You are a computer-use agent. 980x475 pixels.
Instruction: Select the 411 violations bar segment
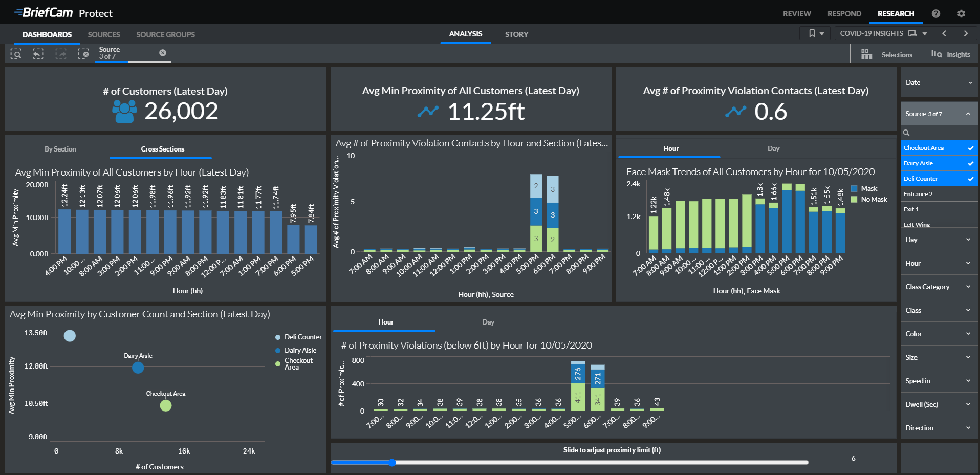[578, 397]
